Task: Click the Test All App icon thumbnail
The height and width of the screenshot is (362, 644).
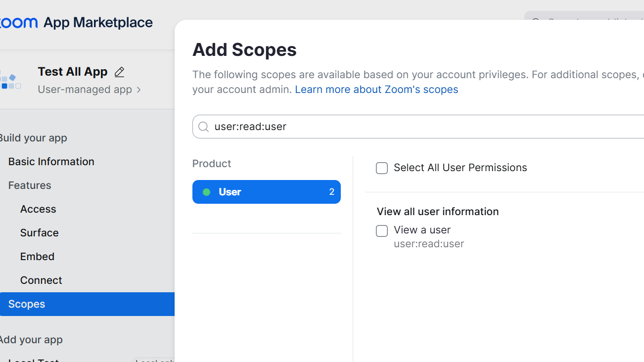Action: pyautogui.click(x=10, y=80)
